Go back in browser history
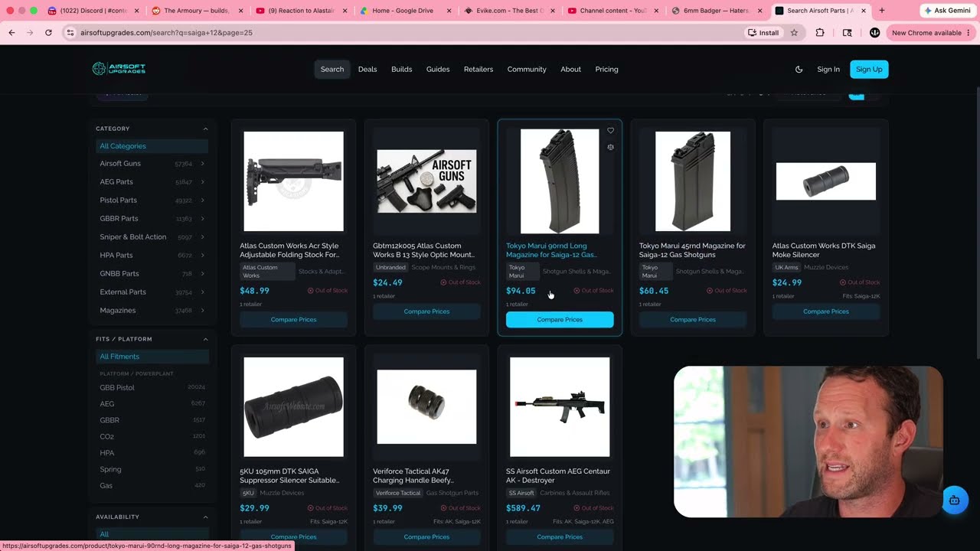Screen dimensions: 980x551 (11, 33)
